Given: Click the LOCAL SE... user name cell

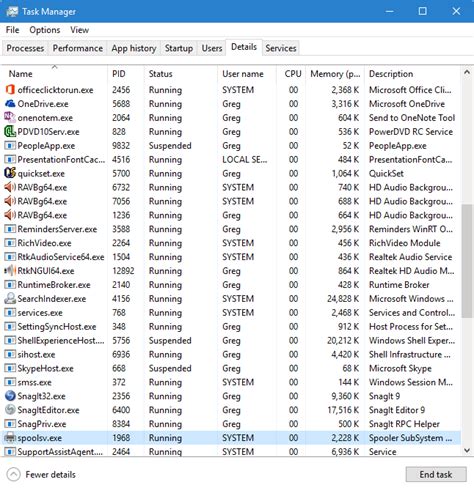Looking at the screenshot, I should 245,160.
